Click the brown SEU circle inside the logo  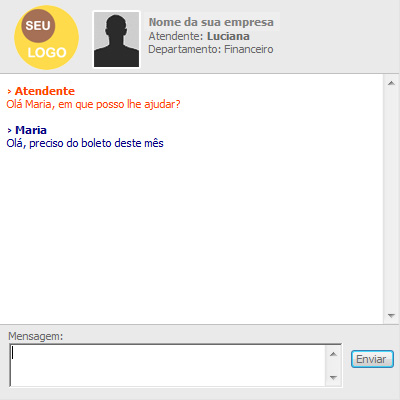coord(38,26)
